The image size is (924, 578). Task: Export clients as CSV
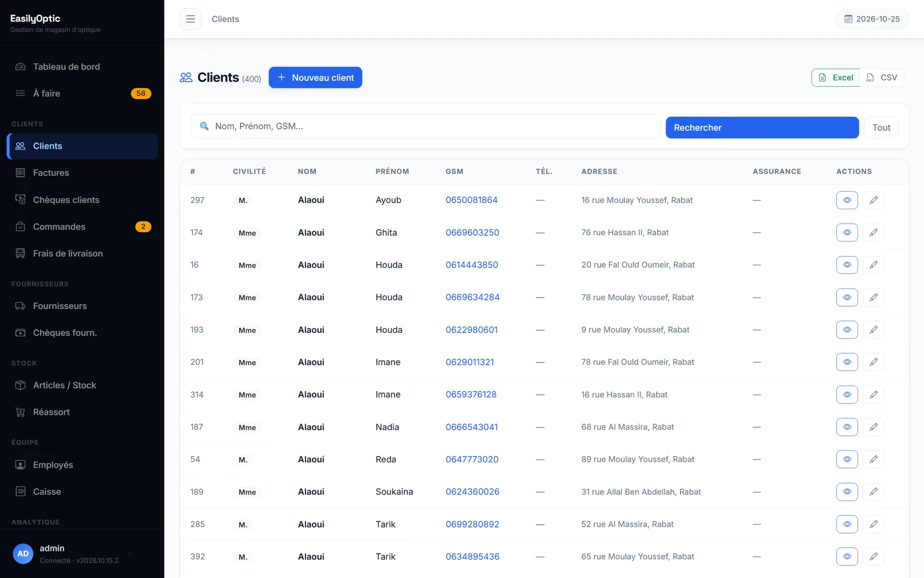point(882,77)
